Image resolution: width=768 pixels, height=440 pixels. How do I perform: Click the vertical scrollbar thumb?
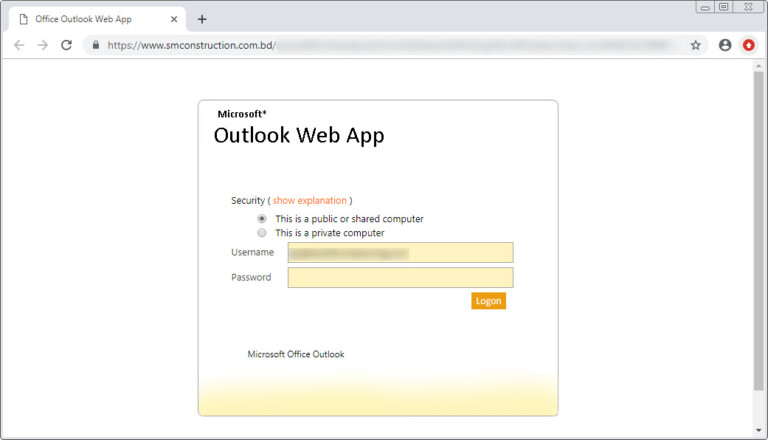point(759,230)
